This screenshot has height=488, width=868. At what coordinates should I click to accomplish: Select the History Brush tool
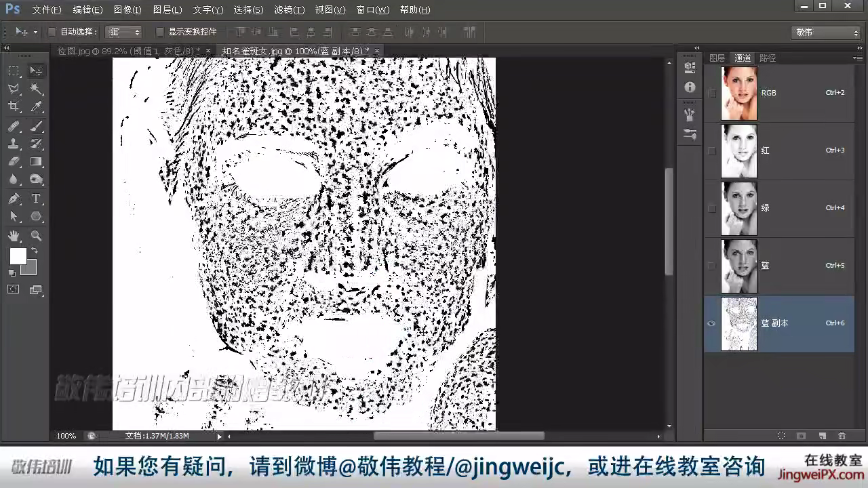pos(36,144)
